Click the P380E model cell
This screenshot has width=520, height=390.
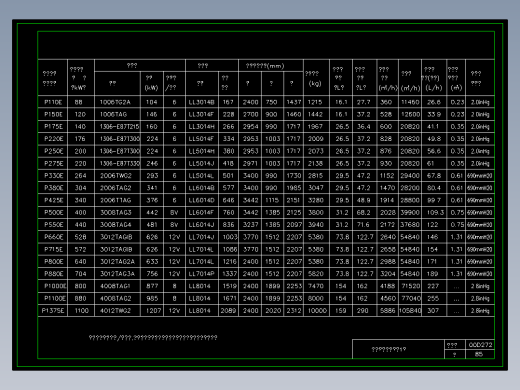coord(53,188)
